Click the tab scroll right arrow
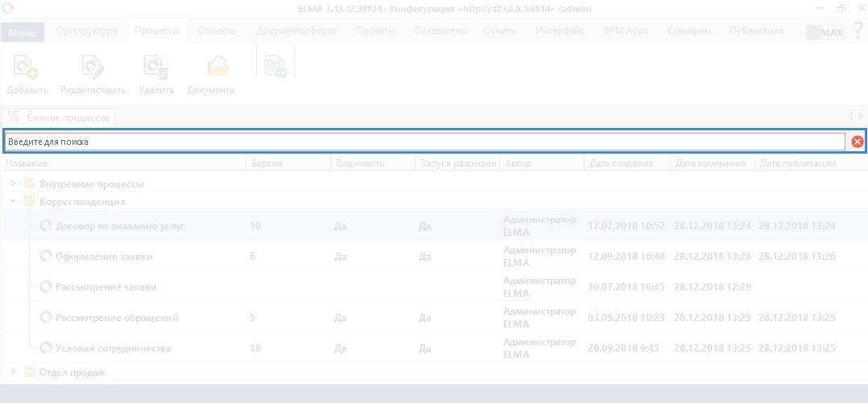The height and width of the screenshot is (403, 868). point(861,117)
